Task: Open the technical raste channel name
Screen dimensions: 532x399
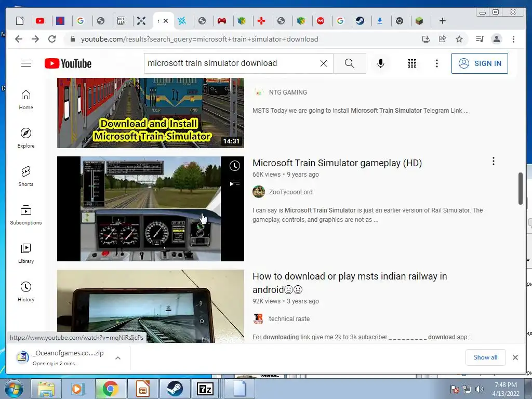Action: coord(289,319)
